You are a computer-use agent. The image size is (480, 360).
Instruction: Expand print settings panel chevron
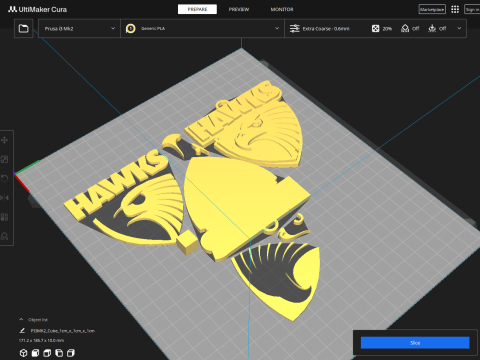click(x=459, y=29)
